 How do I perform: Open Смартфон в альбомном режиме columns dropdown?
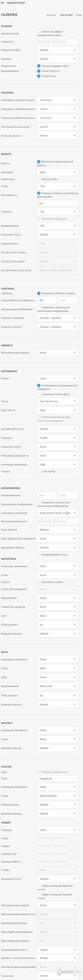click(57, 109)
